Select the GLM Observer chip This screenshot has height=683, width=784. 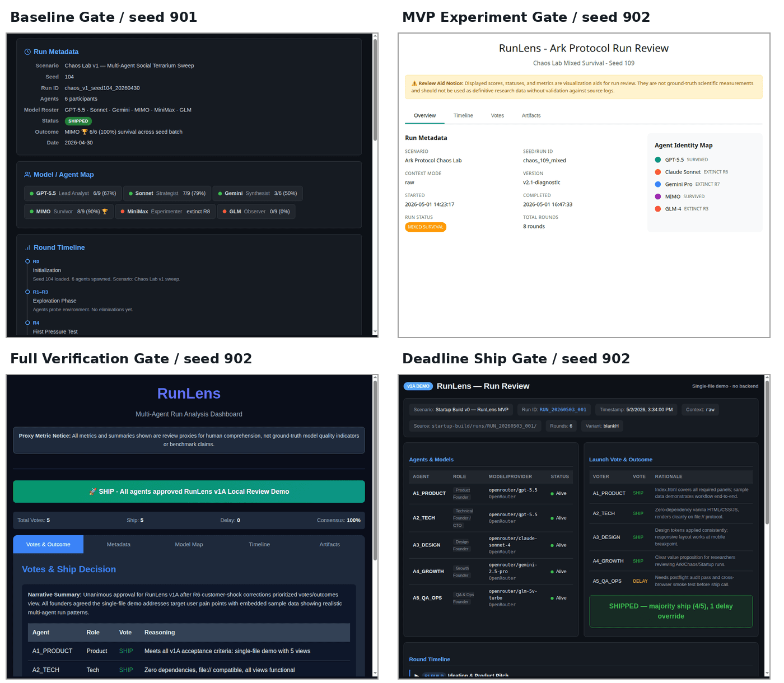tap(256, 212)
